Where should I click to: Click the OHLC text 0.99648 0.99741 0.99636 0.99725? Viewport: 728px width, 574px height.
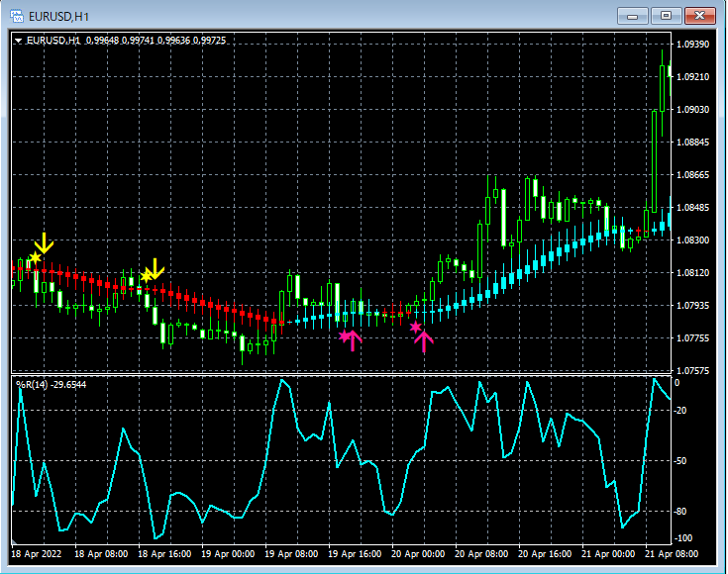[x=156, y=41]
